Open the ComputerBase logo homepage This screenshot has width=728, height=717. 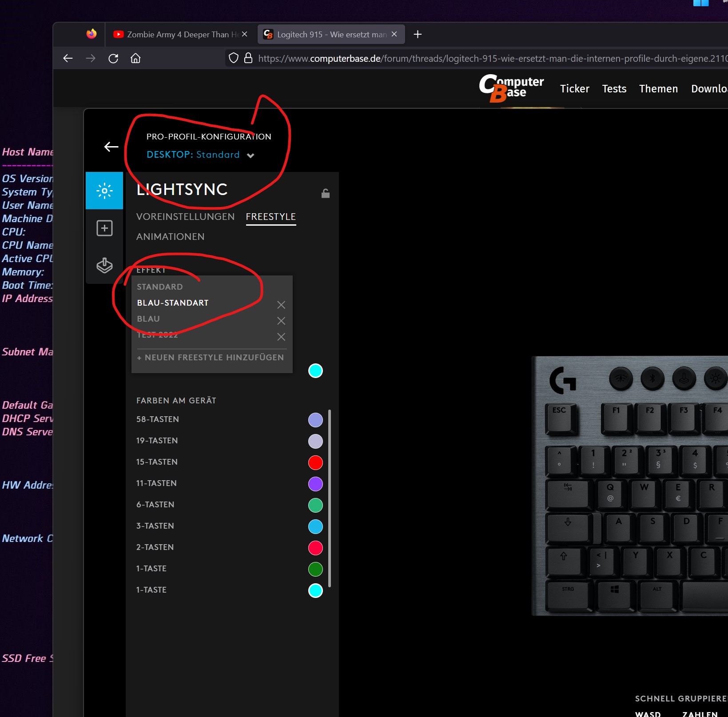511,88
